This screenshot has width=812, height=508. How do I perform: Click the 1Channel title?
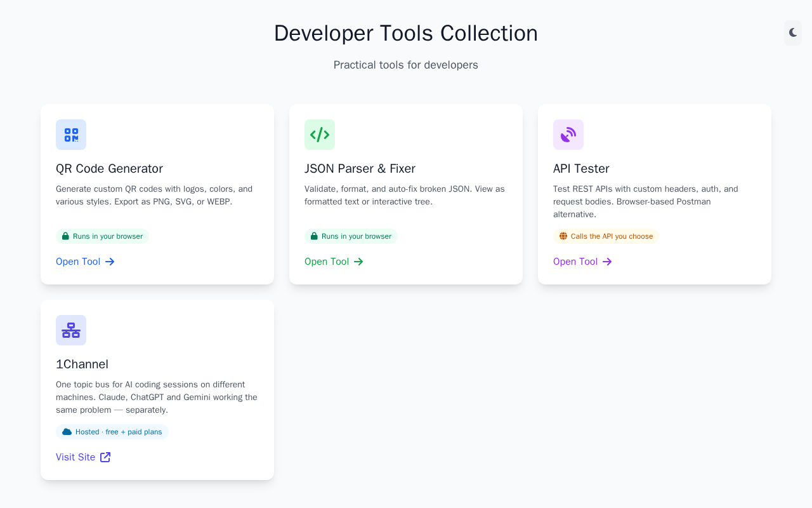[x=82, y=364]
